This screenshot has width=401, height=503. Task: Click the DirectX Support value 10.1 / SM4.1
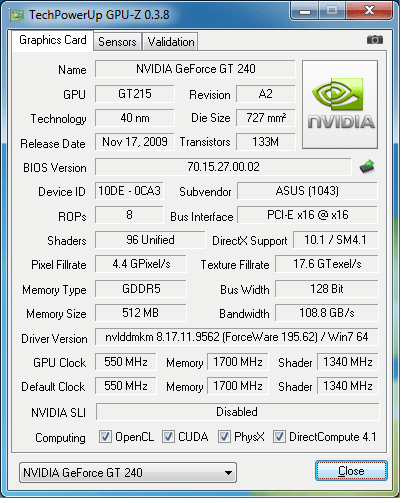tap(336, 240)
